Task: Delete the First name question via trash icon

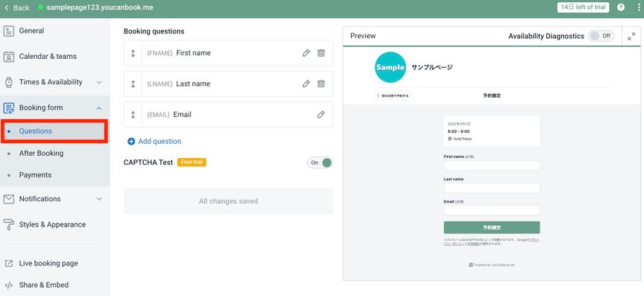Action: click(321, 53)
